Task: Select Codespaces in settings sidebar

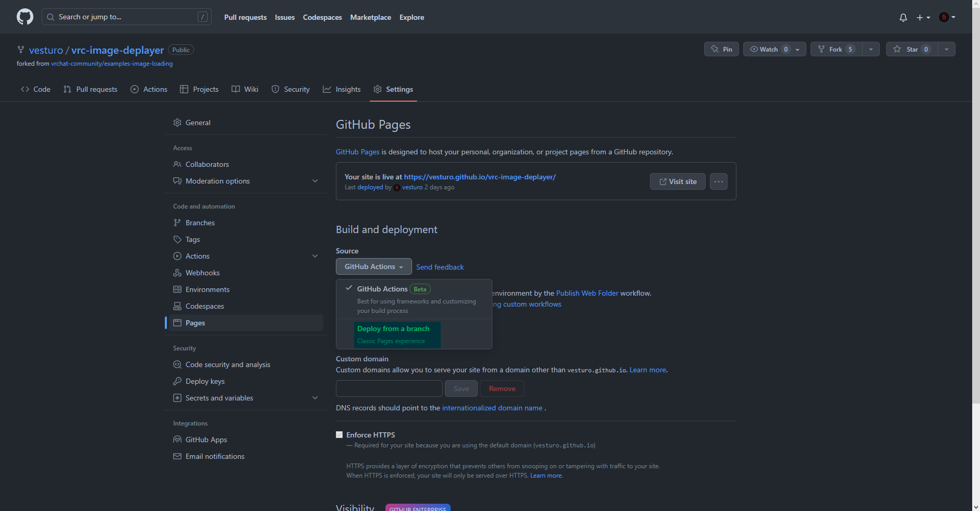Action: point(246,306)
